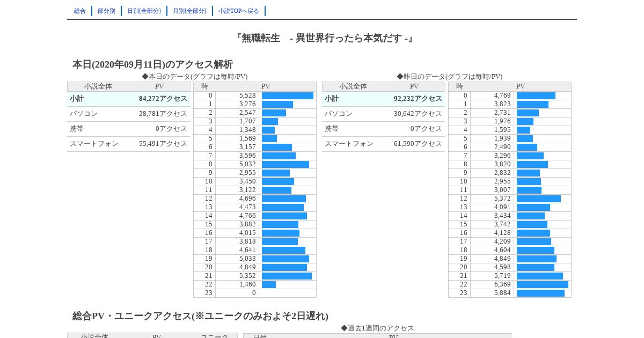Click yesterday's PV value 3,434
644x338 pixels.
(x=502, y=216)
